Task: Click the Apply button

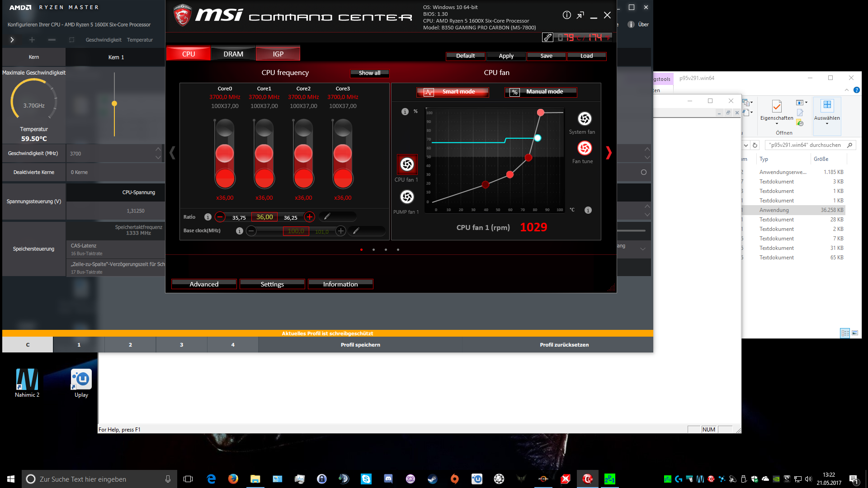Action: (506, 56)
